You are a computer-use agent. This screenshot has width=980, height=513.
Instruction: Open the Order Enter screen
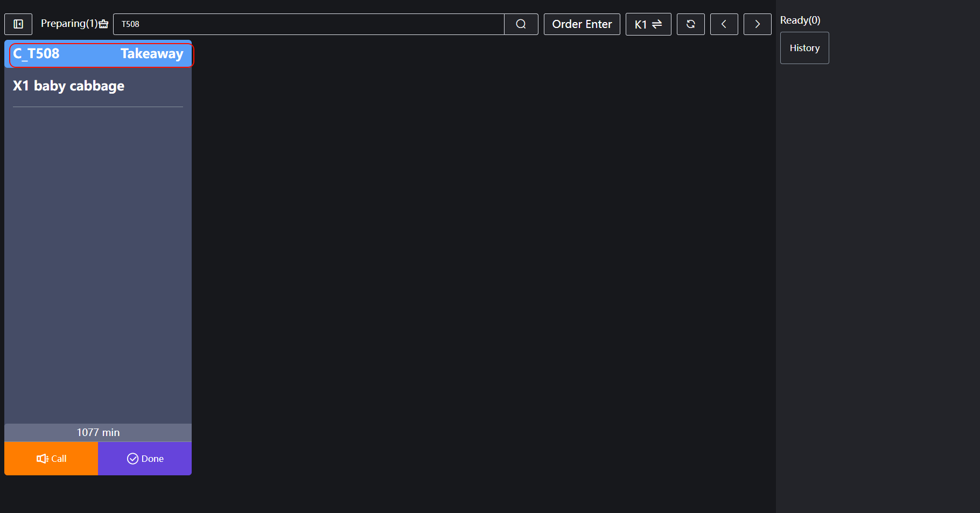click(x=582, y=24)
